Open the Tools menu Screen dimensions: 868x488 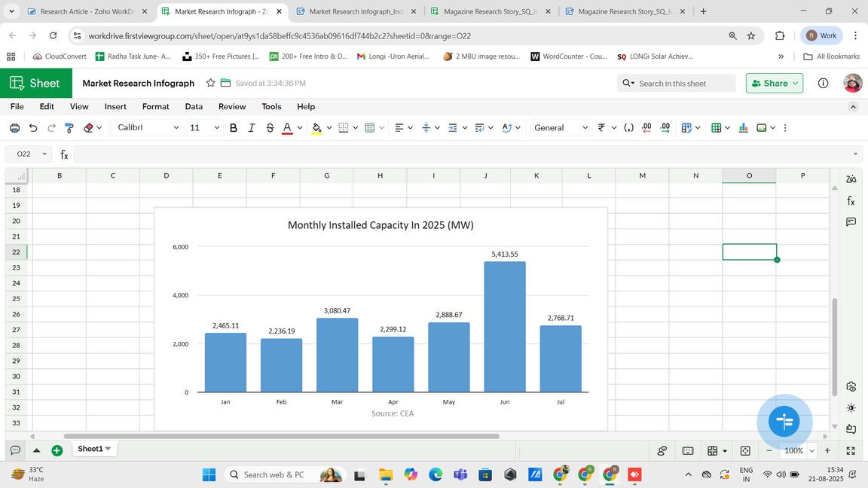click(271, 107)
